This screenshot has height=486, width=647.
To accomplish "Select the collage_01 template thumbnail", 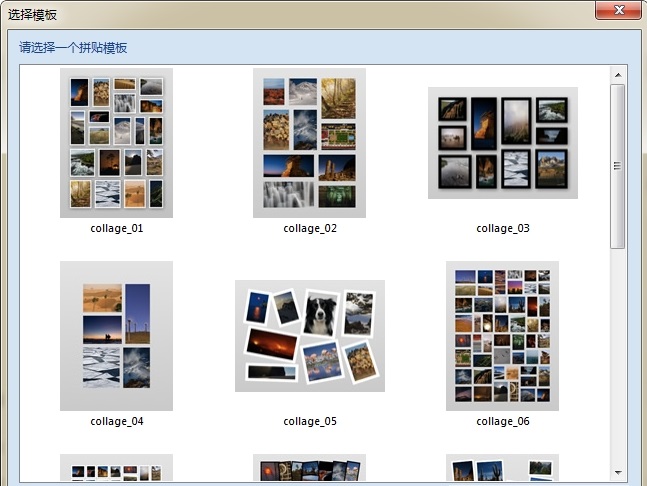I will pyautogui.click(x=116, y=143).
